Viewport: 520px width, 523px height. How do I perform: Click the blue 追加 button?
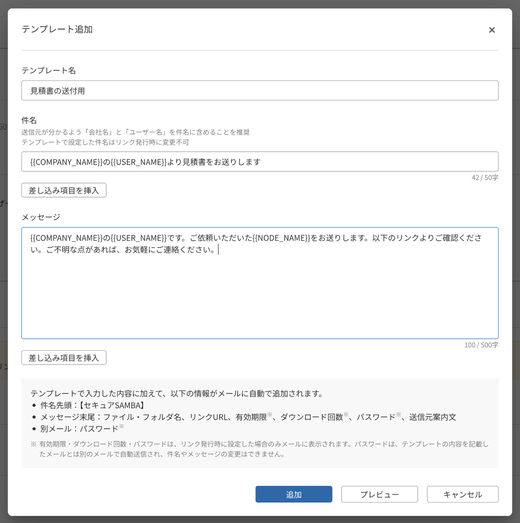294,494
